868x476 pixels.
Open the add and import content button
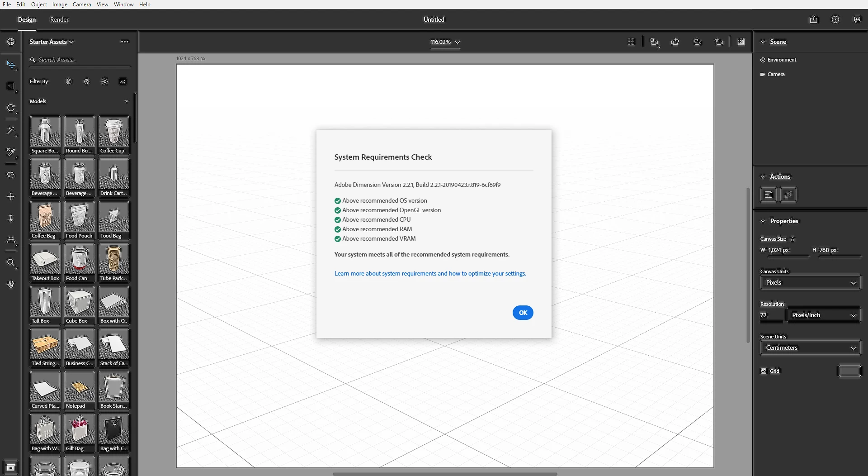pyautogui.click(x=11, y=42)
